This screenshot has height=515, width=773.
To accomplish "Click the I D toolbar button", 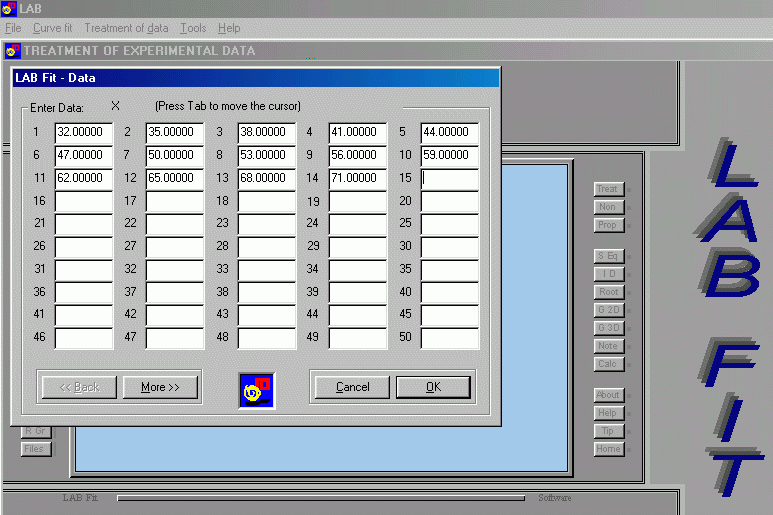I will [609, 274].
